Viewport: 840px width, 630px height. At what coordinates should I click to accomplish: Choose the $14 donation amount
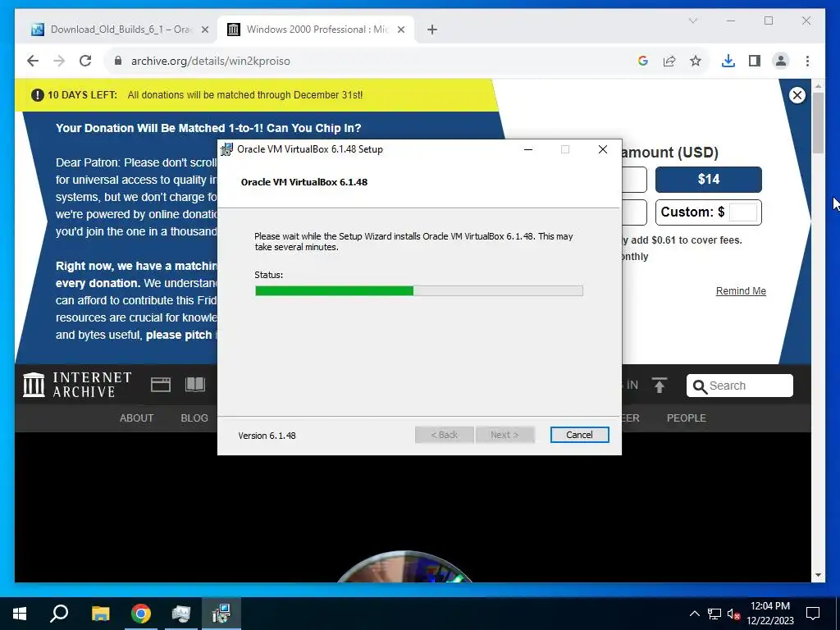point(708,180)
